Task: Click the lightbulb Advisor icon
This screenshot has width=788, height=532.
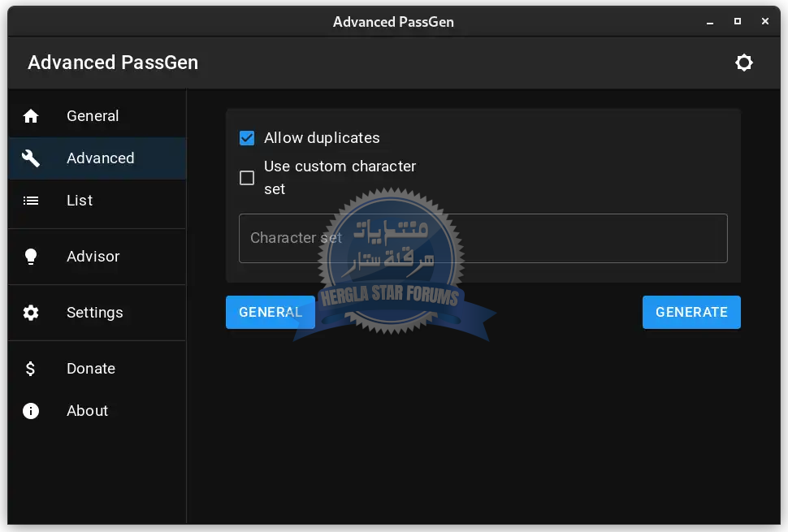Action: coord(31,257)
